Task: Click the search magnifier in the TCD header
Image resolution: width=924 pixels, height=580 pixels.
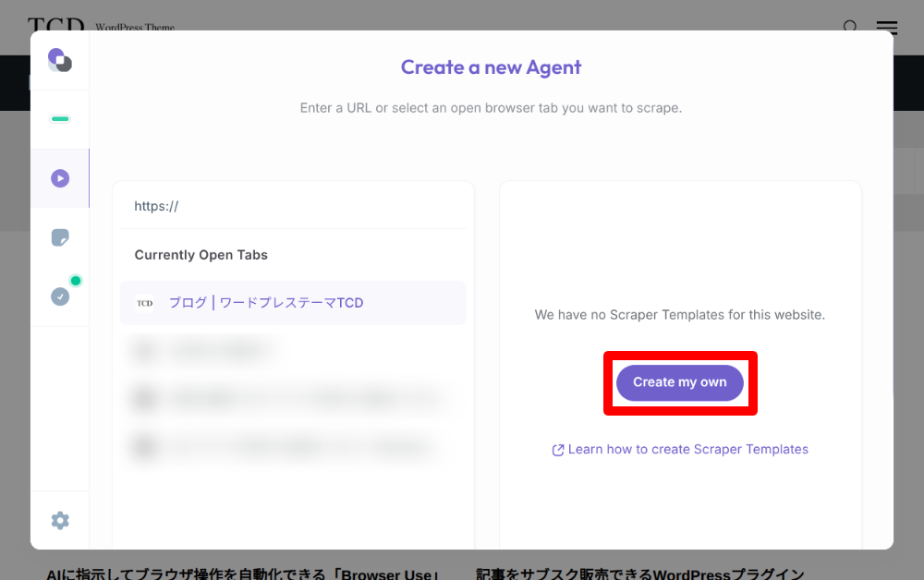Action: [x=850, y=27]
